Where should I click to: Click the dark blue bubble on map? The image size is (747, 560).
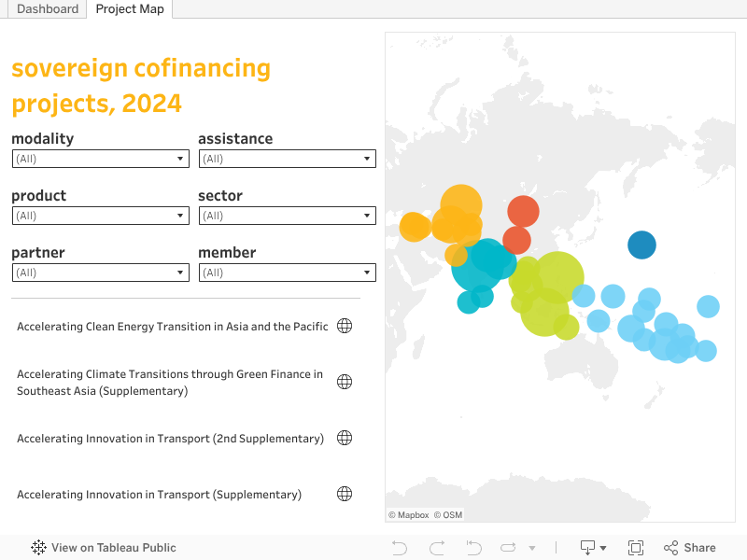coord(641,245)
